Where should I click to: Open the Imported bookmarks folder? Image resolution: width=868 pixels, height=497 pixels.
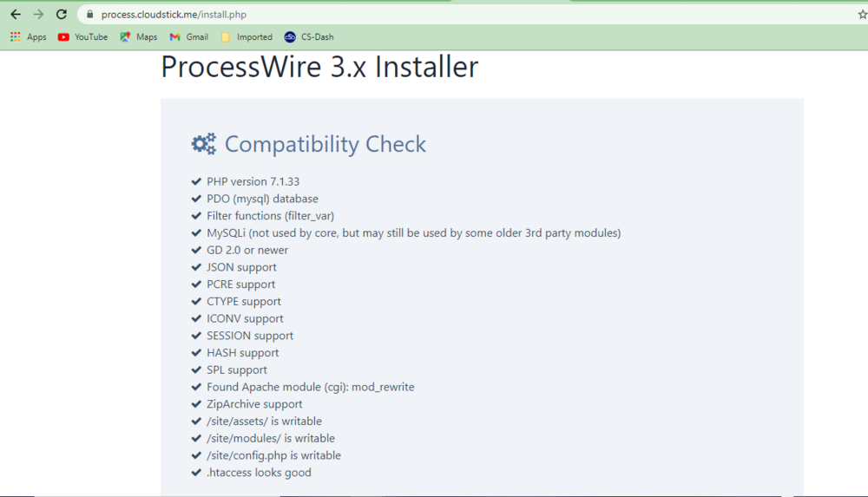point(247,37)
